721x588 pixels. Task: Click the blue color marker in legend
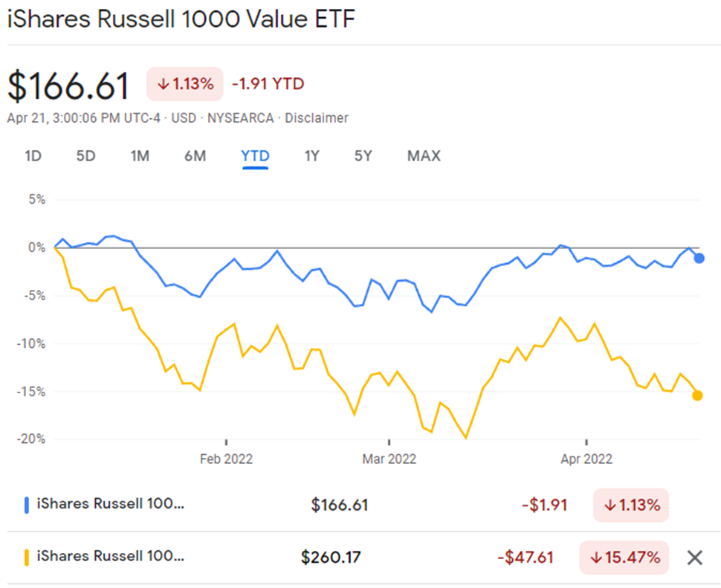[x=27, y=505]
